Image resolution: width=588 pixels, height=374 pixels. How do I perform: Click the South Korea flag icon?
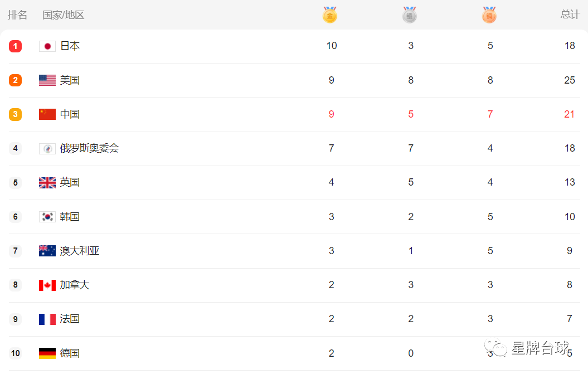pyautogui.click(x=47, y=217)
